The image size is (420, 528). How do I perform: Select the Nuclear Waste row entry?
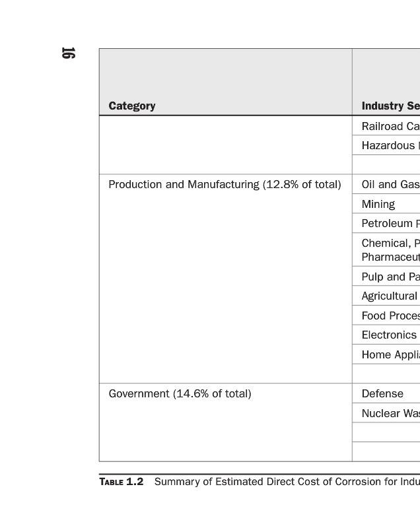coord(390,414)
